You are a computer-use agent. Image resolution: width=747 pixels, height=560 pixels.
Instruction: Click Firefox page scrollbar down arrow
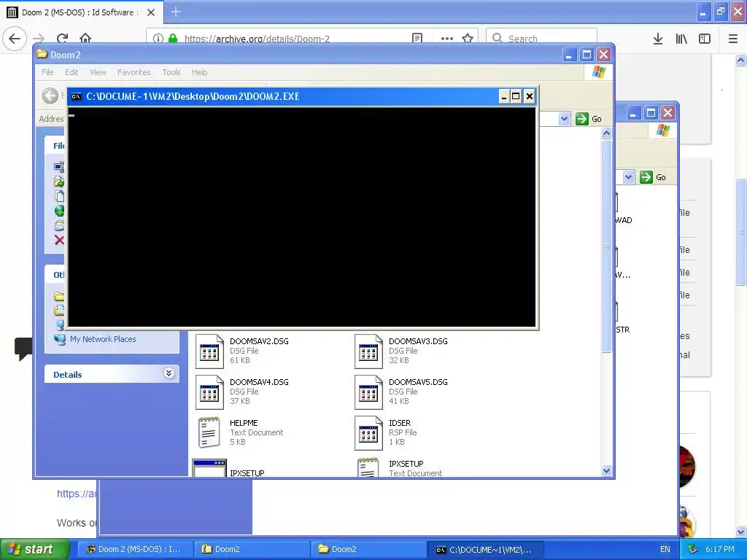[741, 532]
